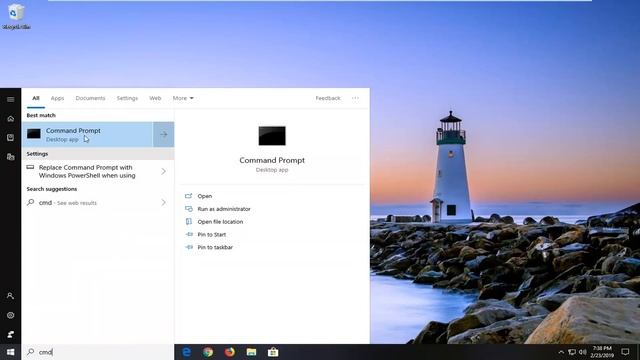Expand the chevron for the cmd web suggestion
This screenshot has width=640, height=360.
[x=164, y=202]
